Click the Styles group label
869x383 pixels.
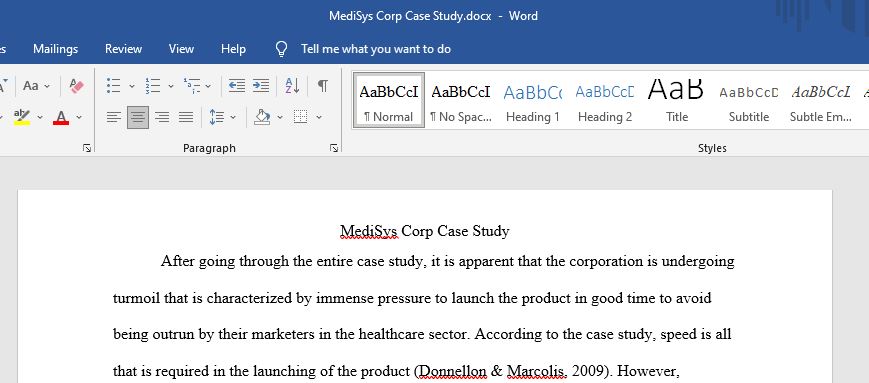[712, 148]
